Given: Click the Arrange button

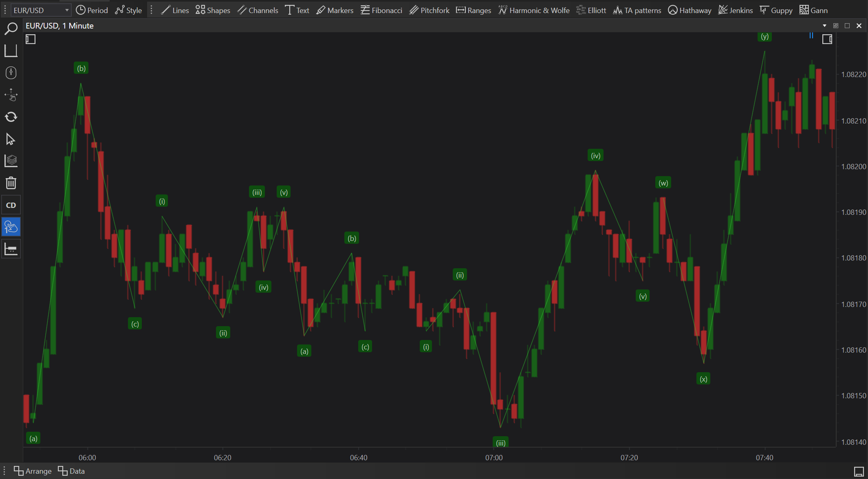Looking at the screenshot, I should coord(33,471).
